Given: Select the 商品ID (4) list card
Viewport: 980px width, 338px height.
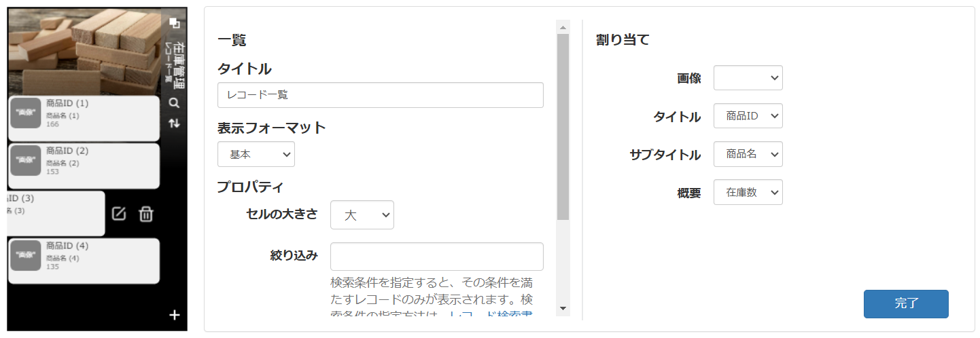Looking at the screenshot, I should [84, 261].
